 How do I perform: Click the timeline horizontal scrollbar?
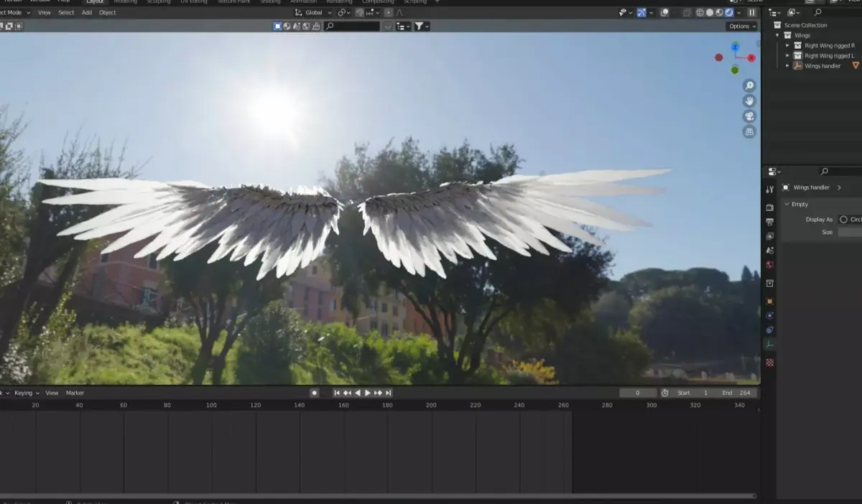coord(377,495)
